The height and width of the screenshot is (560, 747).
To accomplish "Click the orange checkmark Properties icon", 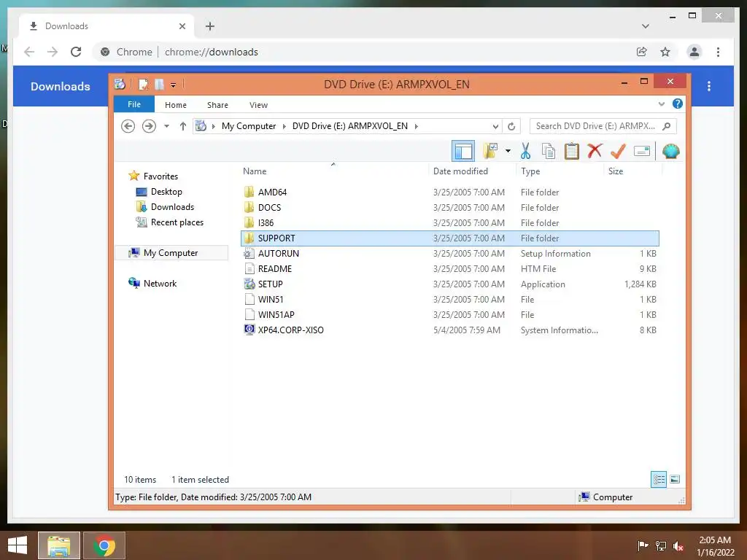I will click(618, 152).
